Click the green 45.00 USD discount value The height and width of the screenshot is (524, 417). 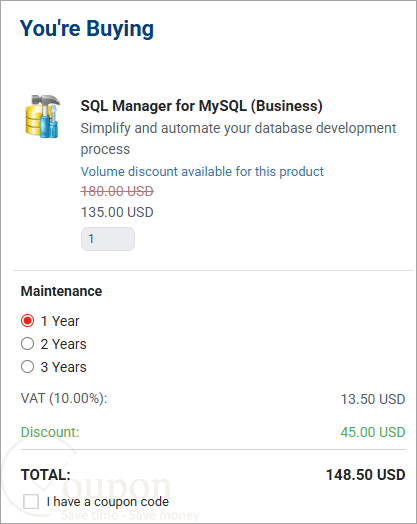coord(373,432)
